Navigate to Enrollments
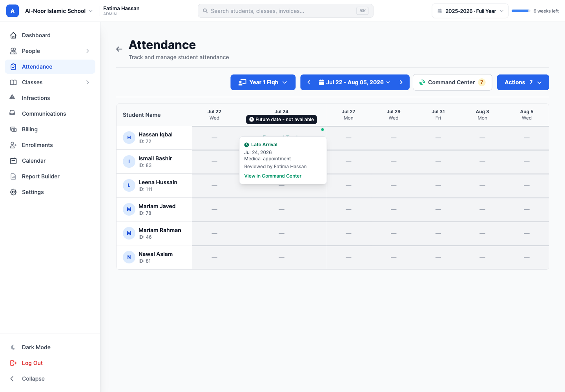Screen dimensions: 565x392 click(50, 145)
